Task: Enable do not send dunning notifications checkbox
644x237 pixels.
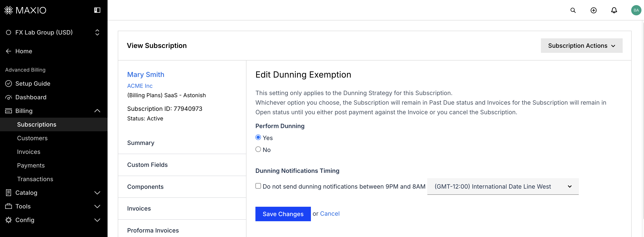Action: pyautogui.click(x=258, y=186)
